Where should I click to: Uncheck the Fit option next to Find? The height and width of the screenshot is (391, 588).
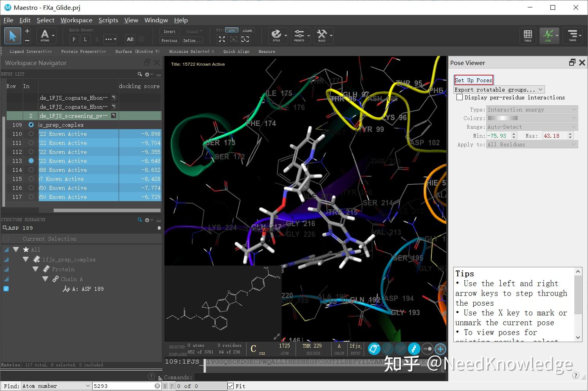[x=231, y=386]
